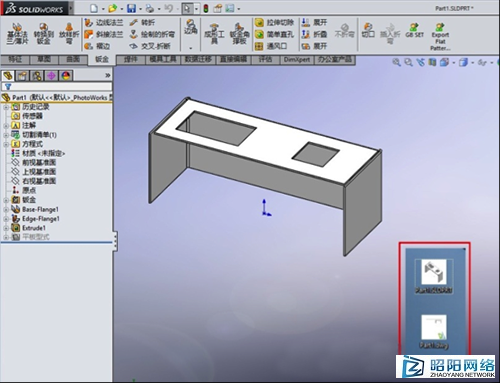This screenshot has height=383, width=500.
Task: Open the Export Flat Pattern tool
Action: point(440,37)
